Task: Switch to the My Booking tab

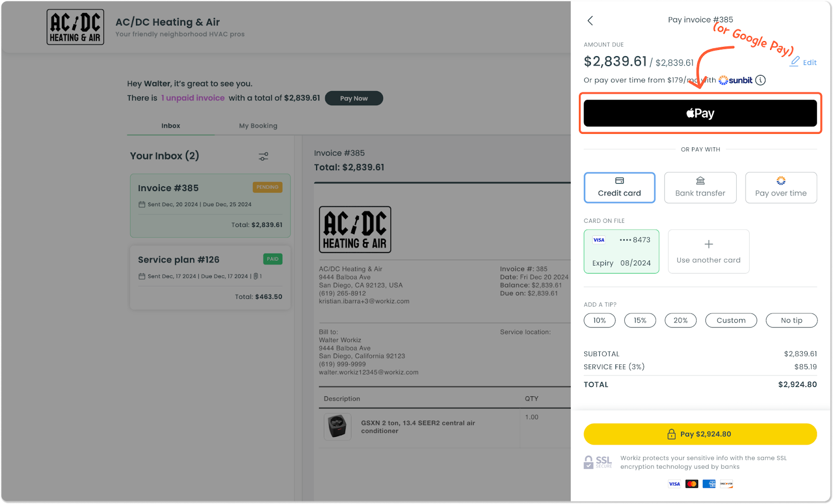Action: coord(258,126)
